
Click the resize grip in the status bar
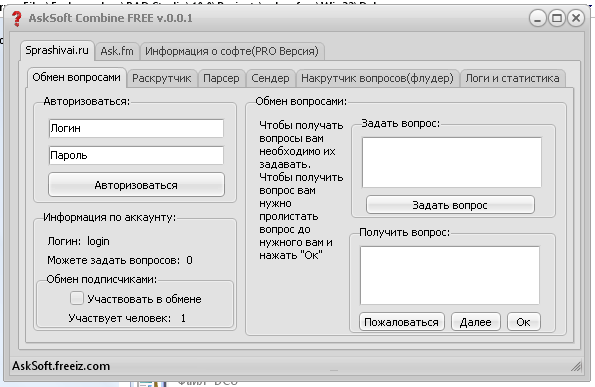pyautogui.click(x=576, y=366)
